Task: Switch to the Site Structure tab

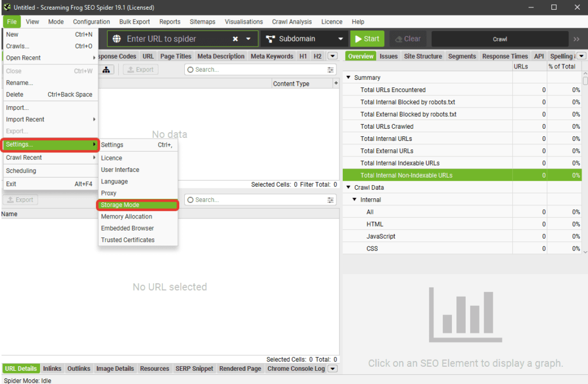Action: 423,56
